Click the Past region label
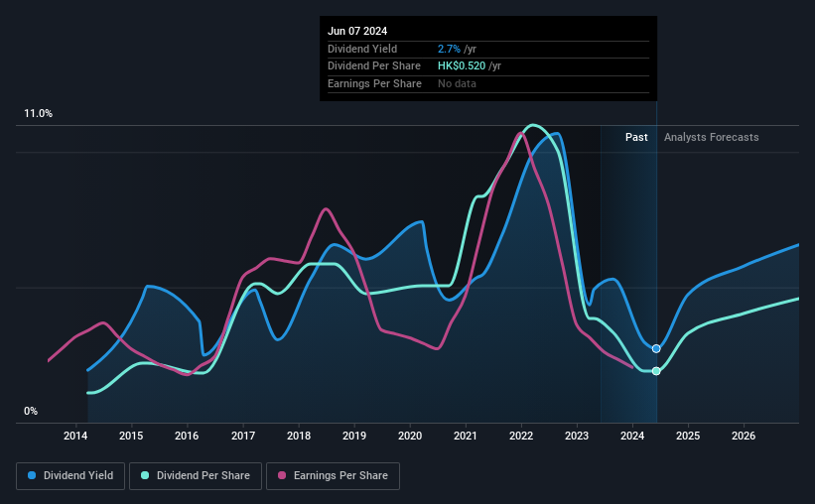815x504 pixels. (636, 137)
